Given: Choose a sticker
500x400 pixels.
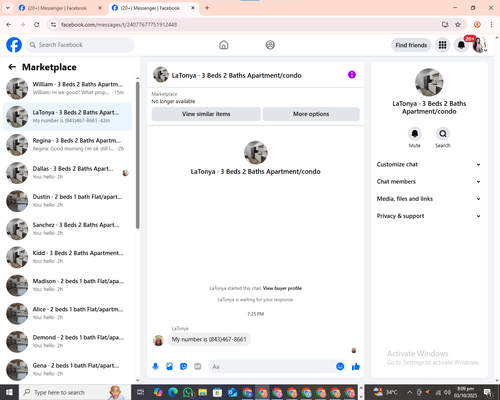Looking at the screenshot, I should tap(183, 367).
